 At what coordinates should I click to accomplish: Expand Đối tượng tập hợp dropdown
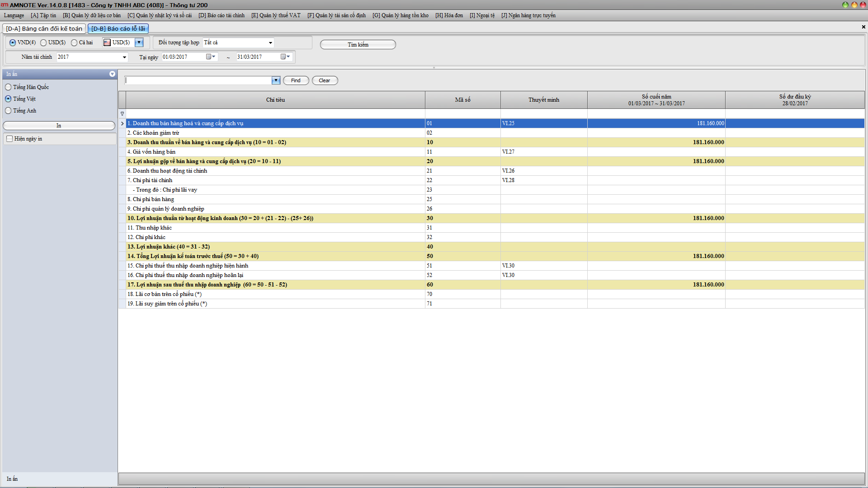pyautogui.click(x=270, y=43)
